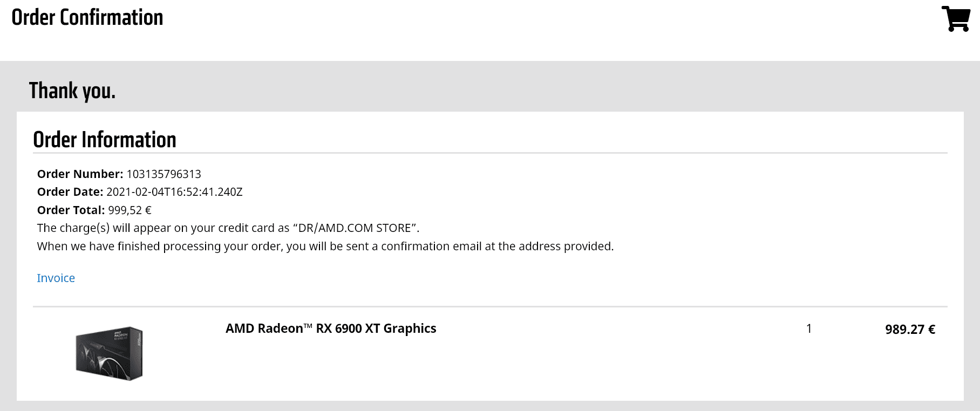
Task: Click the Radeon graphics card box thumbnail
Action: (110, 353)
